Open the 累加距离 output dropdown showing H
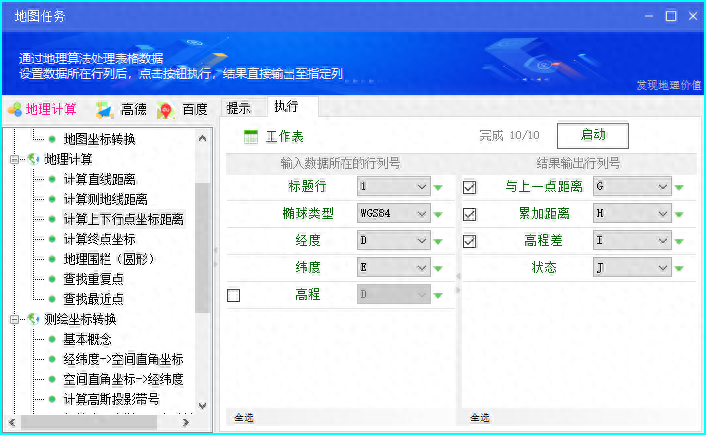This screenshot has width=706, height=435. [632, 213]
